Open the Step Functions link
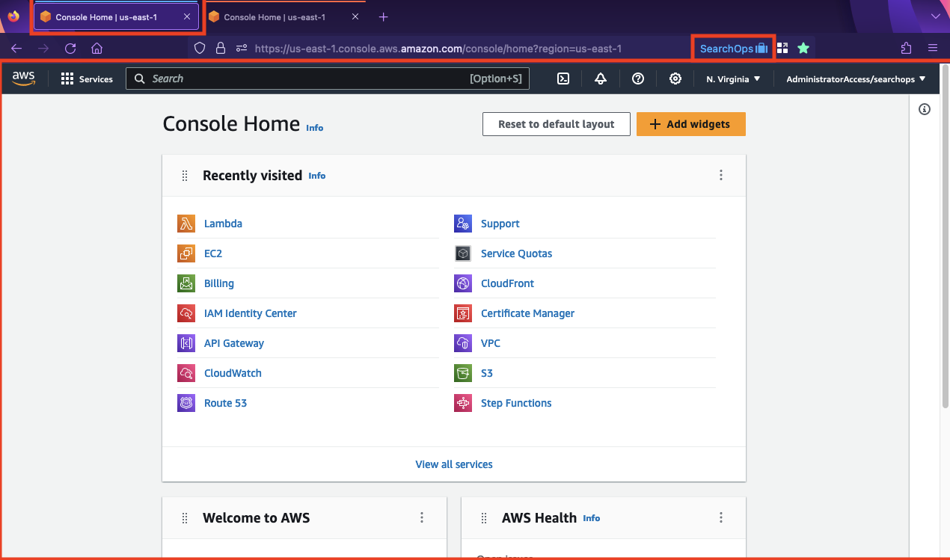Screen dimensions: 950x560 (516, 403)
